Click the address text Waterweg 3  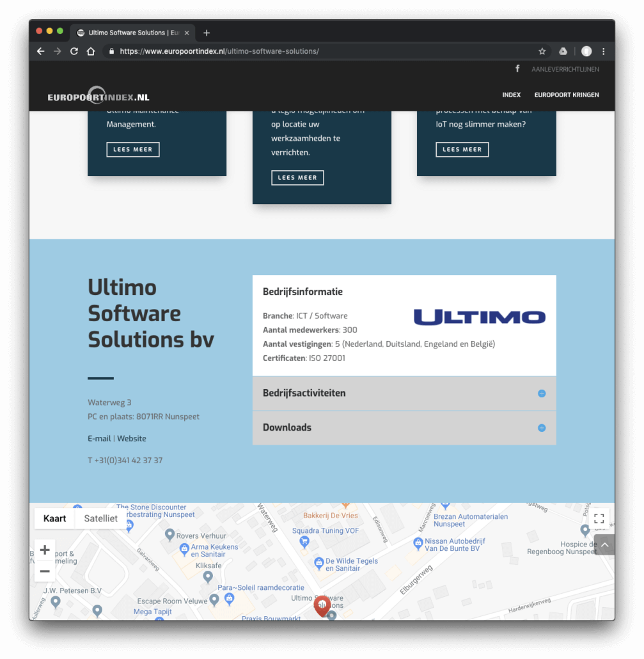point(109,402)
